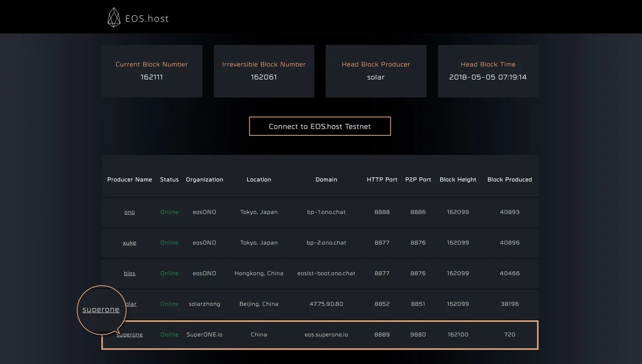This screenshot has height=364, width=642.
Task: Click organization solarzhong
Action: pos(205,304)
